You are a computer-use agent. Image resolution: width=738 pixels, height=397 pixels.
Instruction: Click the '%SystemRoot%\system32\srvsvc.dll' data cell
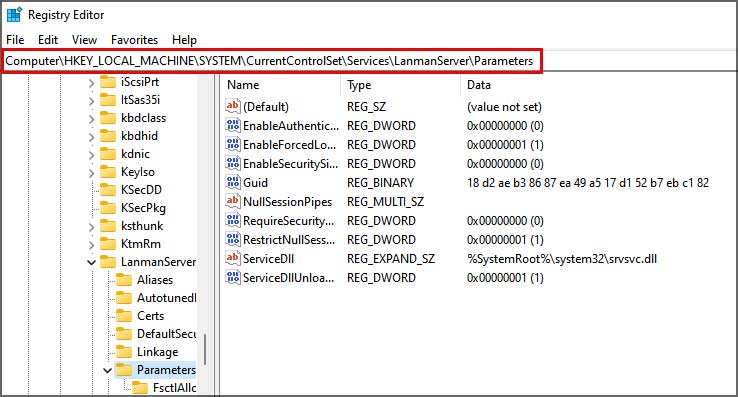[562, 259]
